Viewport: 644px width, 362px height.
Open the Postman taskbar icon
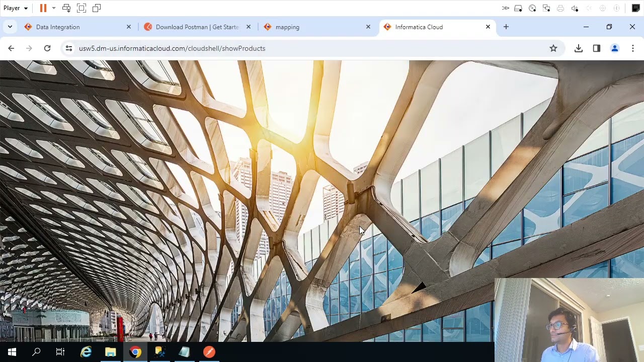pyautogui.click(x=209, y=352)
